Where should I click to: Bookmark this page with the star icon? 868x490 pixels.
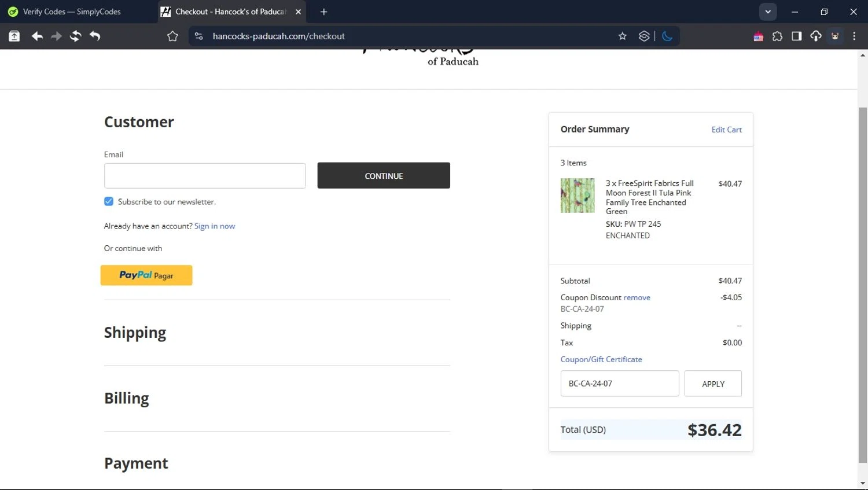click(623, 36)
